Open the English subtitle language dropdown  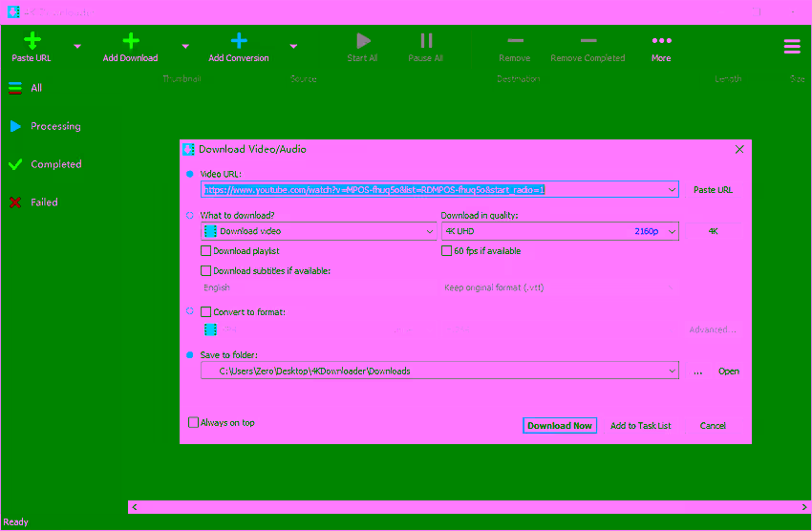pos(318,287)
